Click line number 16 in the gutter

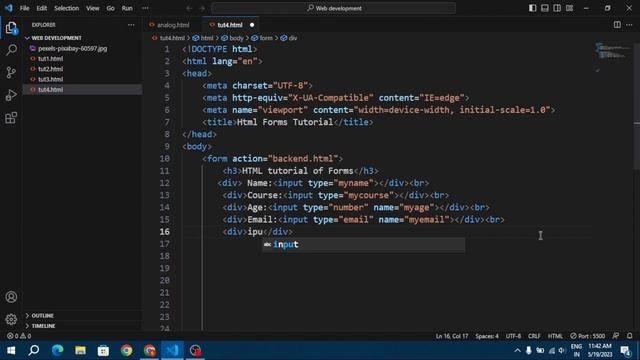click(164, 231)
